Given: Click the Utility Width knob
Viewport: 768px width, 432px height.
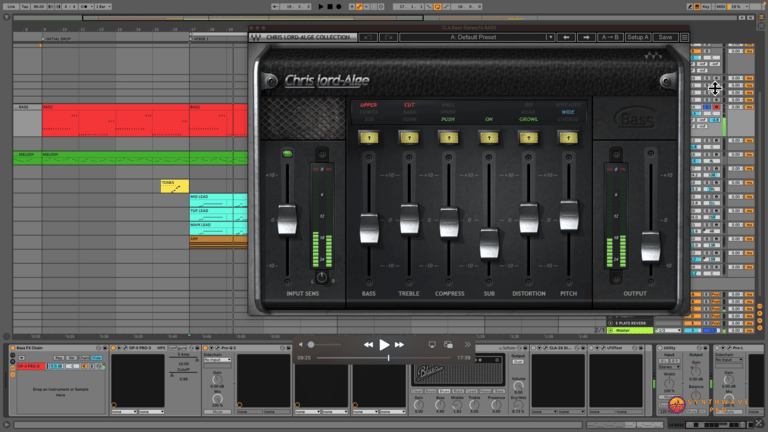Looking at the screenshot, I should coord(669,383).
